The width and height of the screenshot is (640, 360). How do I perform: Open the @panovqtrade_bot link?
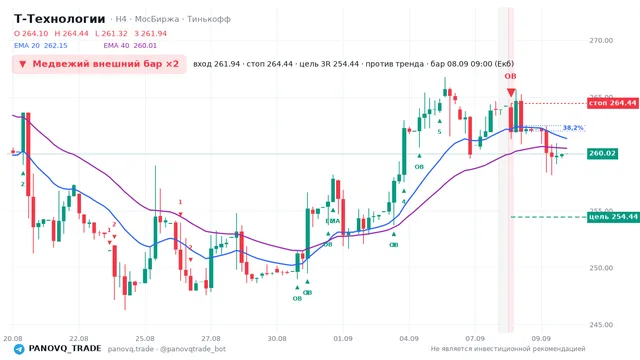point(193,349)
